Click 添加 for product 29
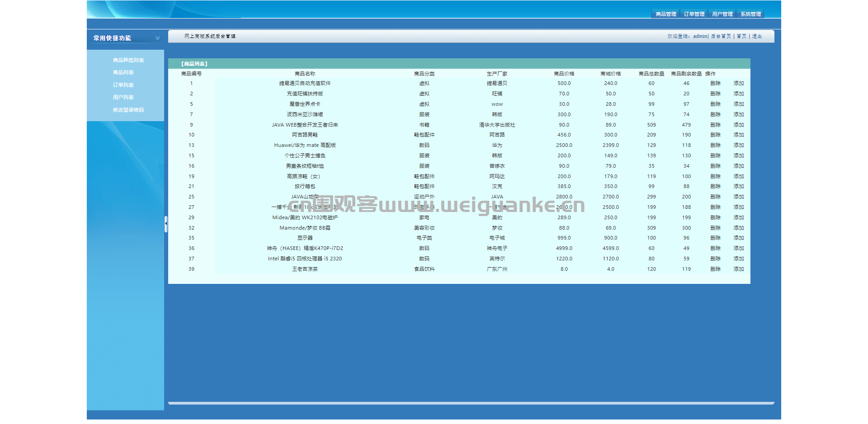868x424 pixels. coord(739,217)
